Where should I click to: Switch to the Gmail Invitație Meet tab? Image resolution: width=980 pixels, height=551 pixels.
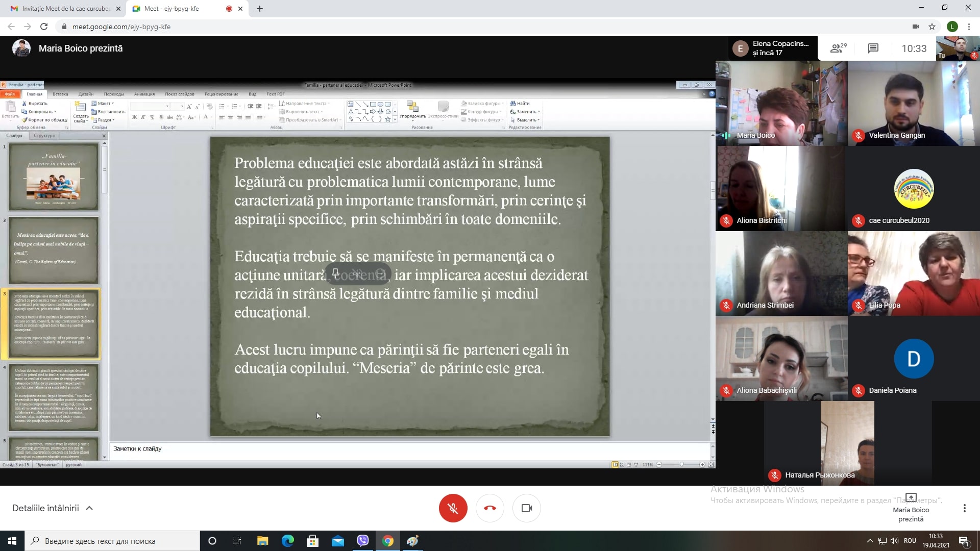pos(66,9)
